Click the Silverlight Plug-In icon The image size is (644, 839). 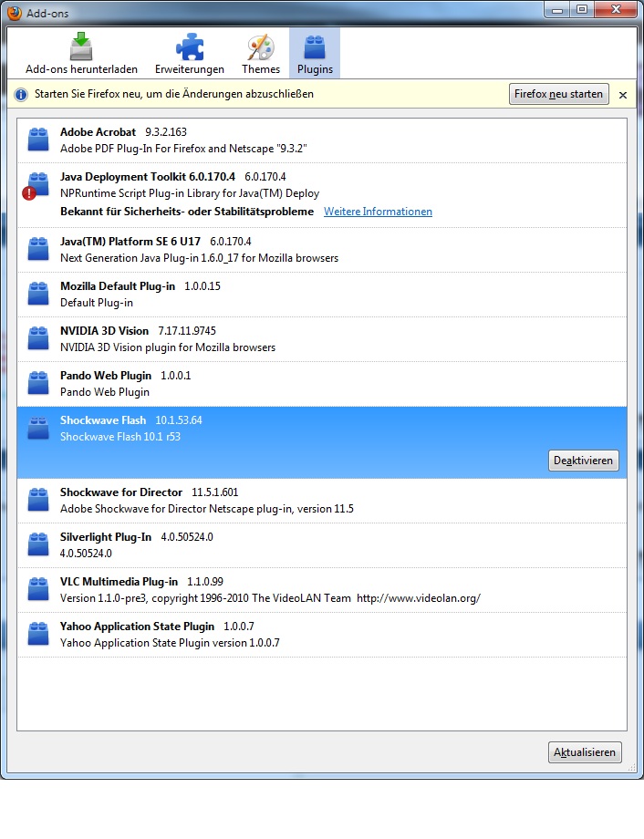coord(38,544)
